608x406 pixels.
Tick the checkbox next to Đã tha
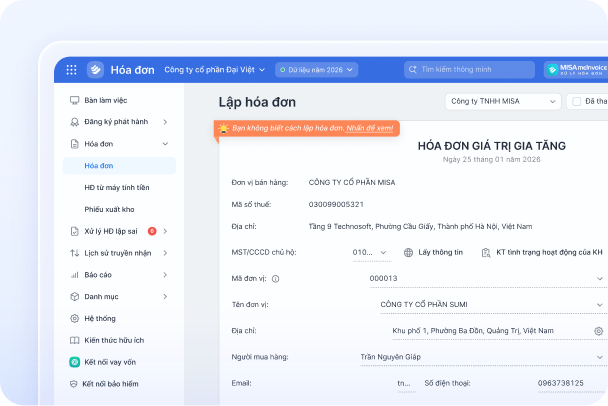[x=575, y=101]
